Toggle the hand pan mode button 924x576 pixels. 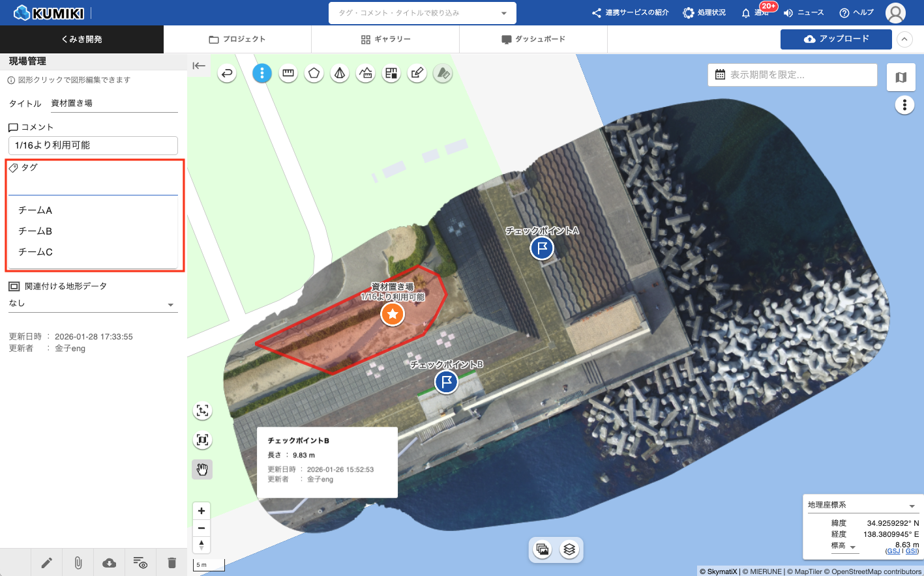tap(202, 469)
